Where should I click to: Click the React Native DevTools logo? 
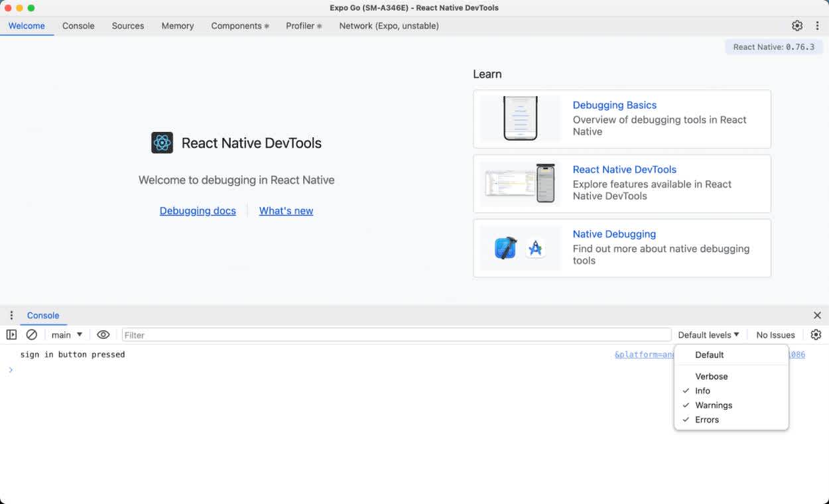click(161, 143)
